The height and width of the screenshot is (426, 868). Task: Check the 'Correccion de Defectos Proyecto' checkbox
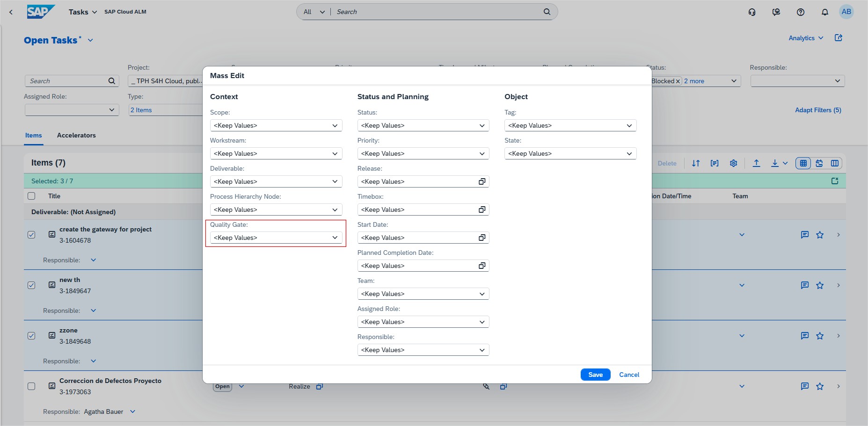tap(31, 386)
